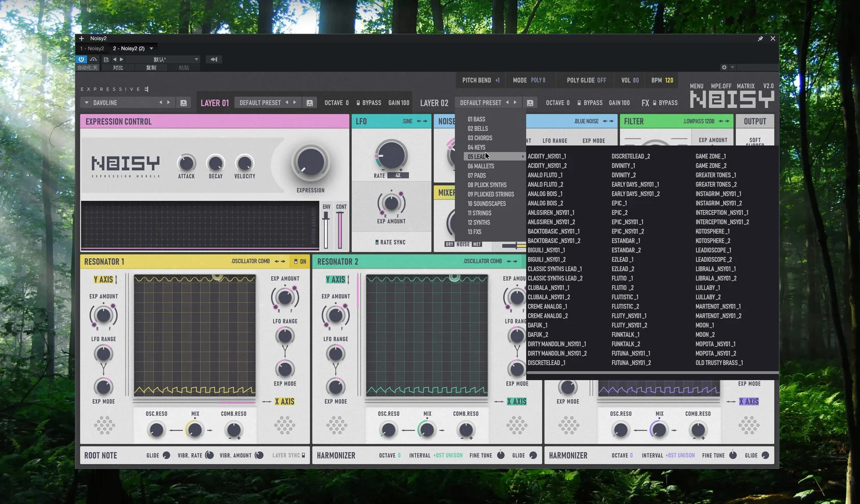Click the MPE.OFF button

pyautogui.click(x=721, y=86)
